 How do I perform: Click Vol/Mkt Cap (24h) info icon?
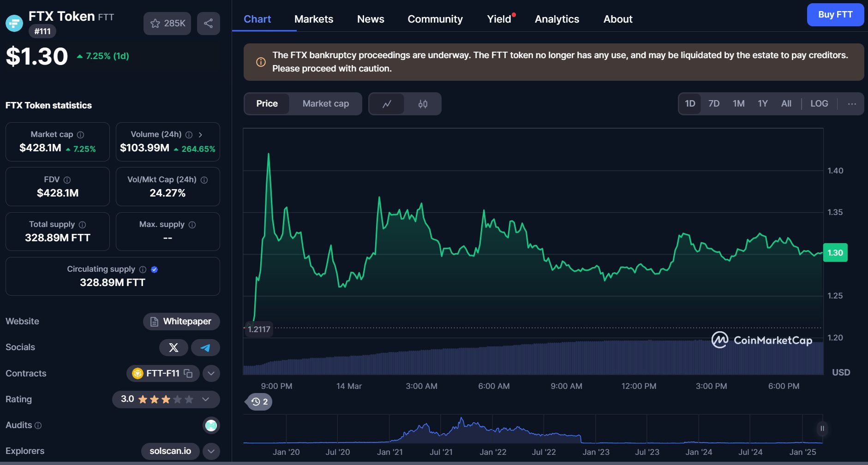(x=204, y=180)
